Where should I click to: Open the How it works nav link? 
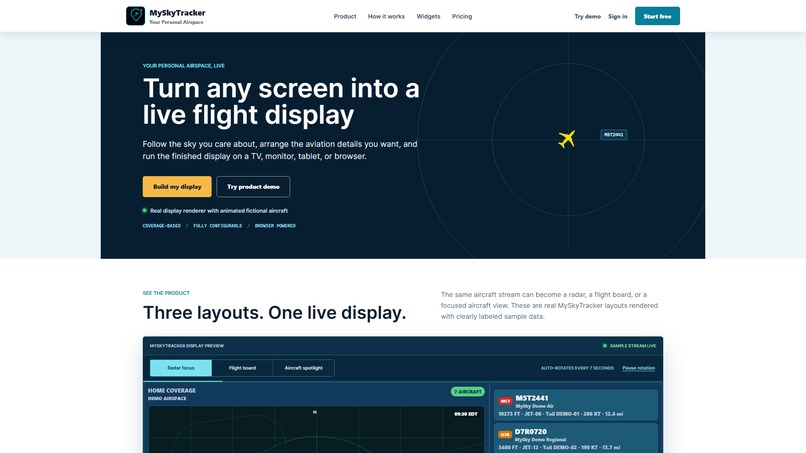386,16
